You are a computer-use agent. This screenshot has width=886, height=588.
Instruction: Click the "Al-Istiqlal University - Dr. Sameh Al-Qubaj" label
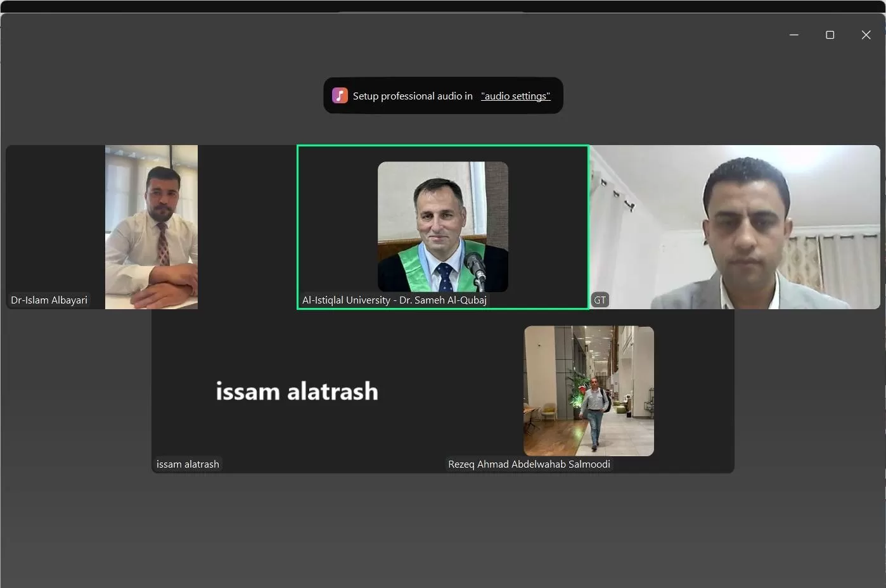coord(394,300)
